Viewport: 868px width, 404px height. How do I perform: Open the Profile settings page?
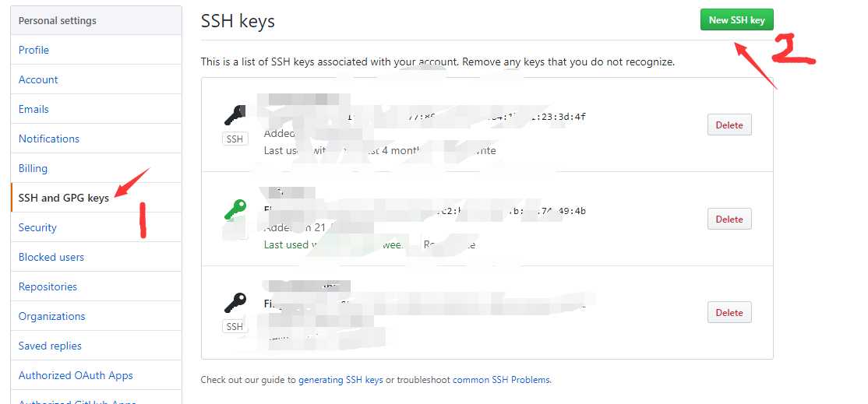click(x=34, y=50)
